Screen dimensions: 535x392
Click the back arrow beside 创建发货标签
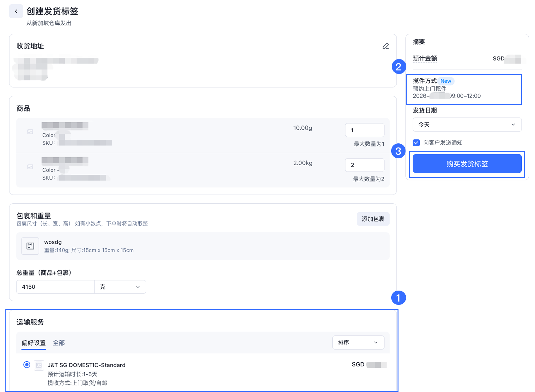(x=16, y=11)
